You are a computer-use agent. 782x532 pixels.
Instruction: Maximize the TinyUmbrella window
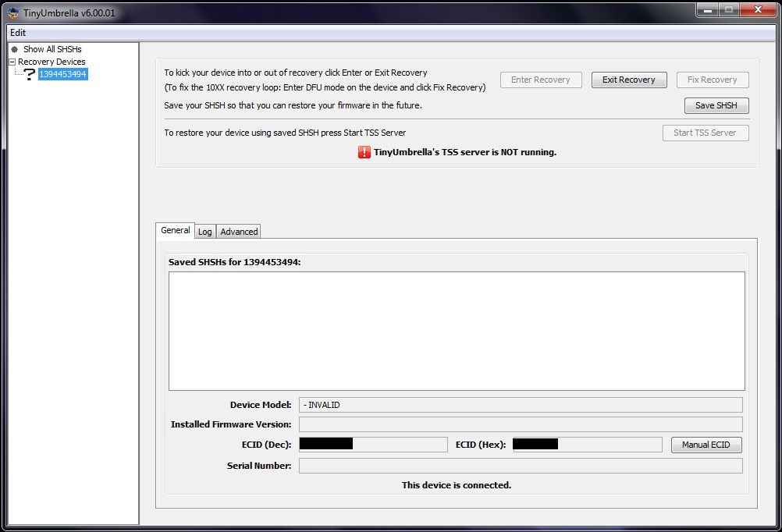coord(729,10)
